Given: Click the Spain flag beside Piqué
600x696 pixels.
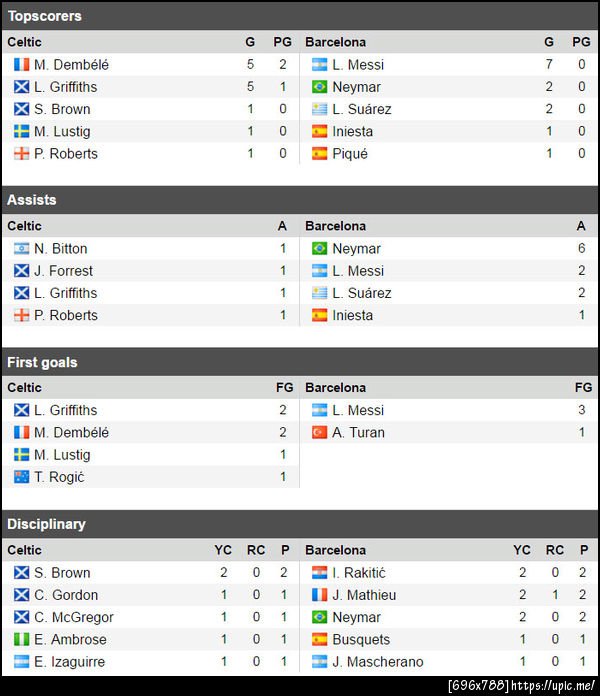Looking at the screenshot, I should click(x=320, y=153).
